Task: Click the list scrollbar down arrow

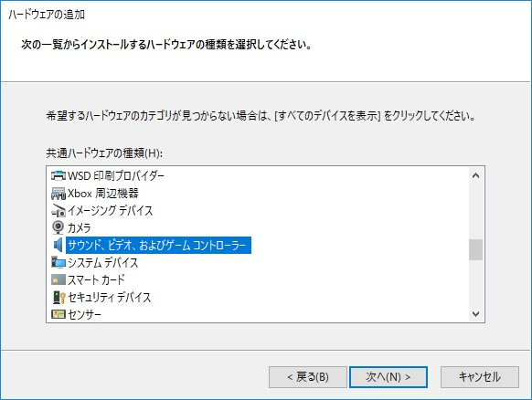Action: tap(475, 314)
